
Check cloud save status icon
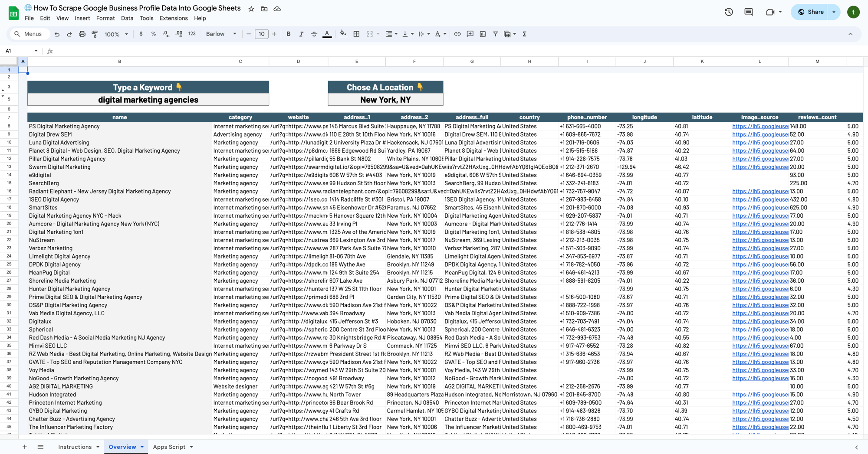pos(277,9)
